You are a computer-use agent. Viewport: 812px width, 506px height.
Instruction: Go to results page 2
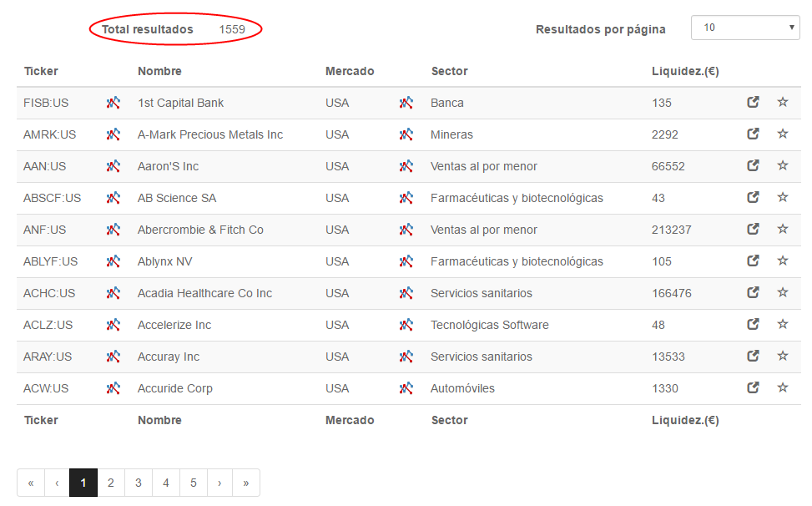111,483
